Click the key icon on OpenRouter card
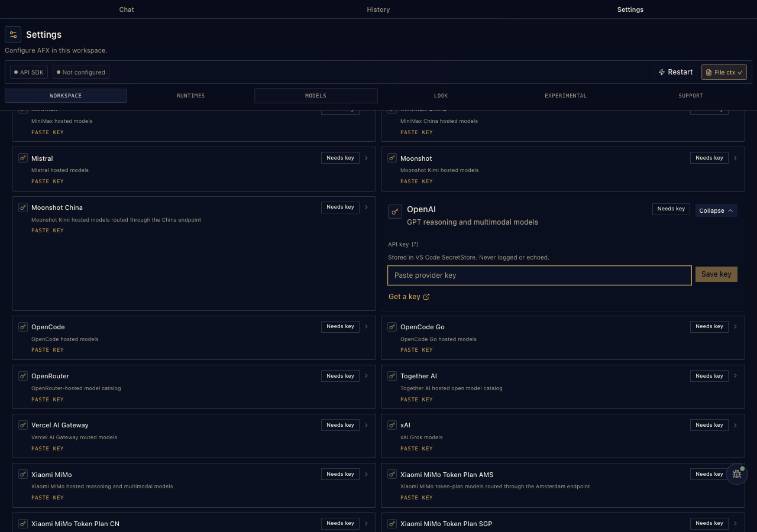Viewport: 757px width, 532px height. pyautogui.click(x=23, y=376)
